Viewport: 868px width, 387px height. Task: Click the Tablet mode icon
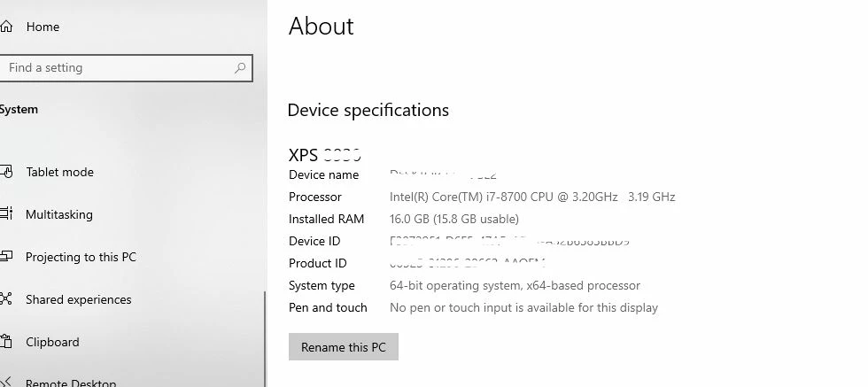5,172
